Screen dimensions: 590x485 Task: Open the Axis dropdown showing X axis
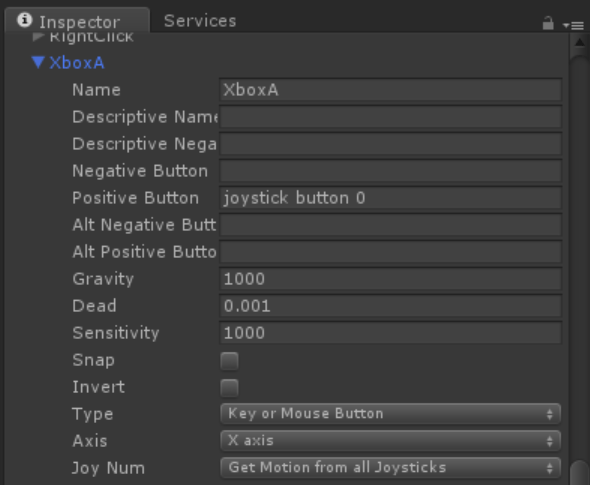tap(391, 441)
